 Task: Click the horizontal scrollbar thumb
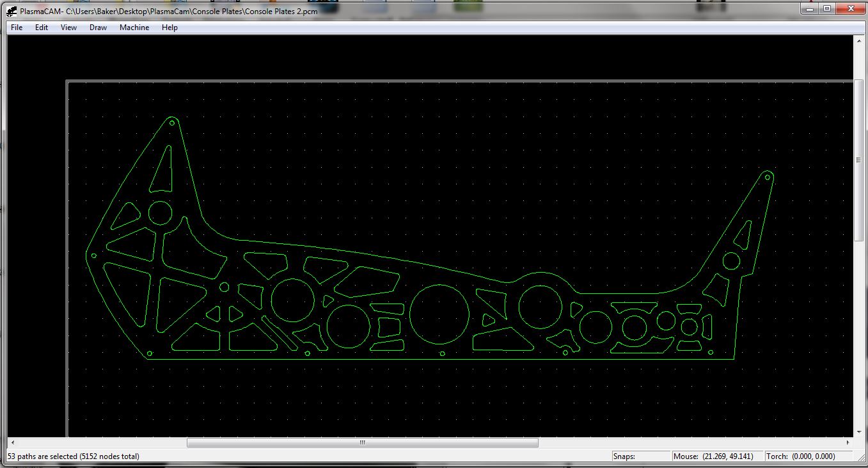click(362, 442)
